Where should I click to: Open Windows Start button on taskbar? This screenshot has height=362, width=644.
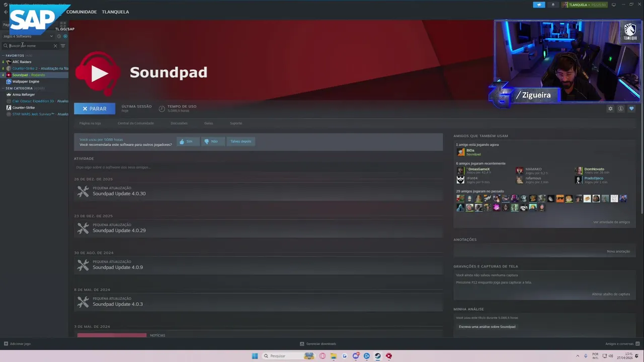tap(255, 356)
